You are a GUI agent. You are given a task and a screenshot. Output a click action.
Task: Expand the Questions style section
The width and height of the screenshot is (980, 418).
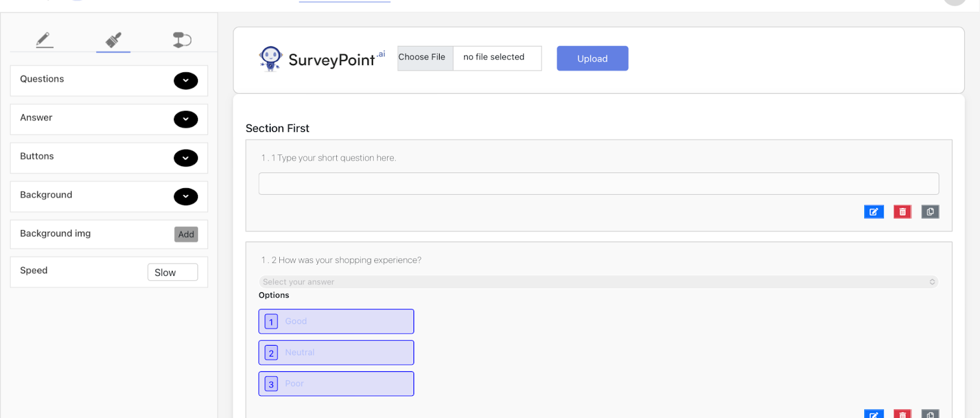(186, 81)
